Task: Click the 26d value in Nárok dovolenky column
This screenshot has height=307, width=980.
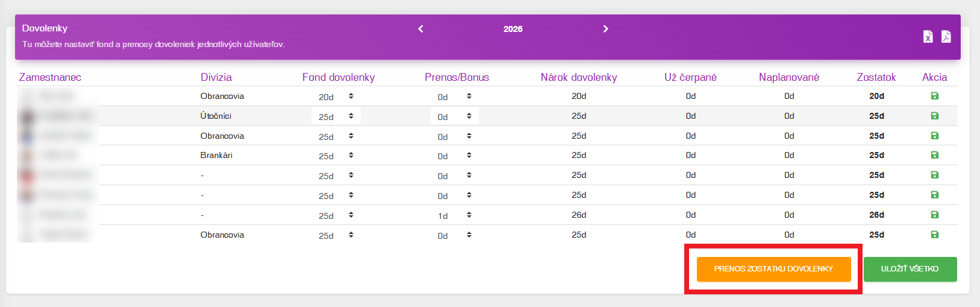Action: 579,215
